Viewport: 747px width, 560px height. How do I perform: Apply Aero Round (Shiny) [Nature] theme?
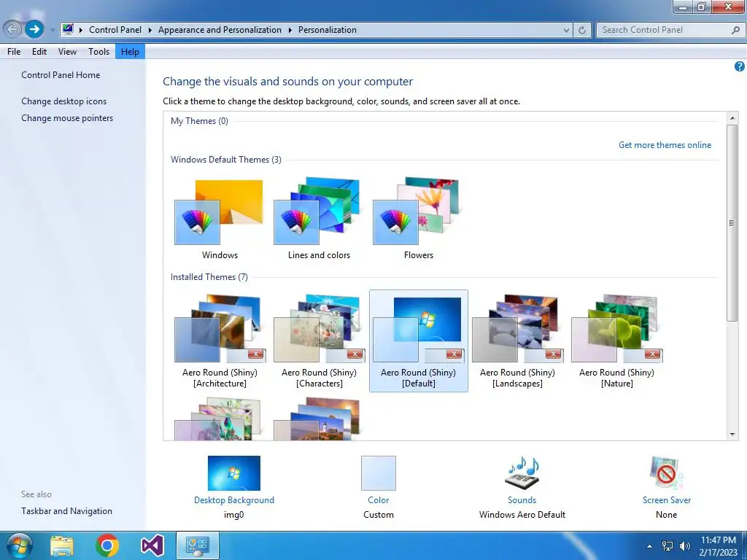tap(616, 341)
